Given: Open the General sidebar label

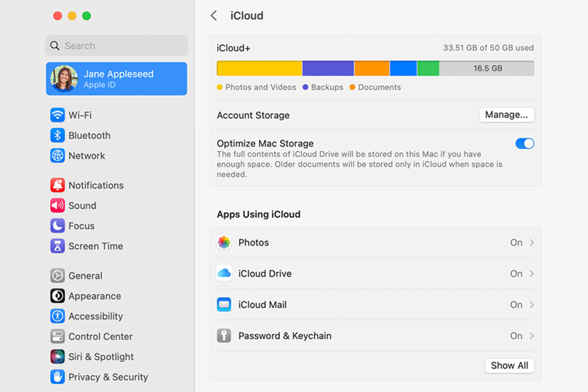Looking at the screenshot, I should 85,275.
